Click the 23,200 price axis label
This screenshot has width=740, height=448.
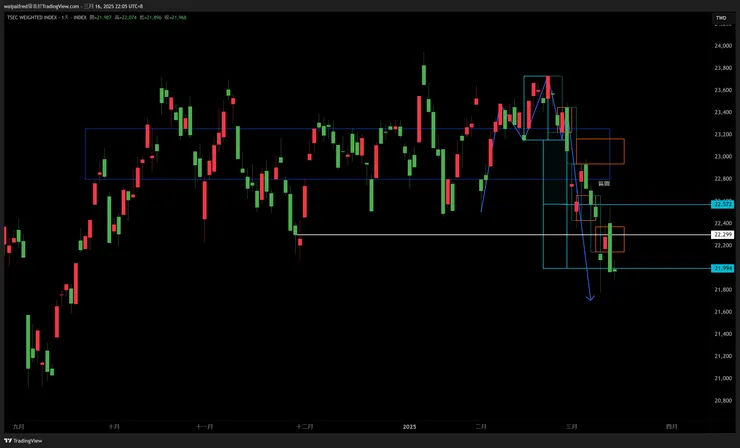(723, 135)
